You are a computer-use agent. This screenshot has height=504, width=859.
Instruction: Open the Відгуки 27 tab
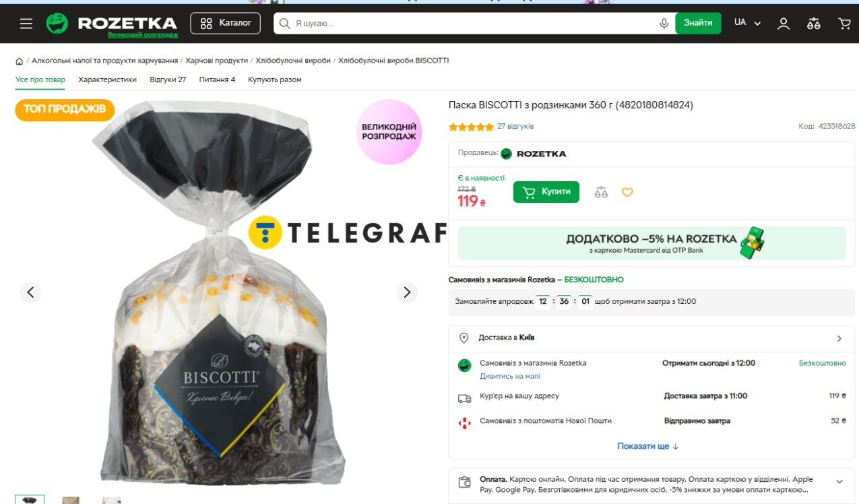pos(168,80)
